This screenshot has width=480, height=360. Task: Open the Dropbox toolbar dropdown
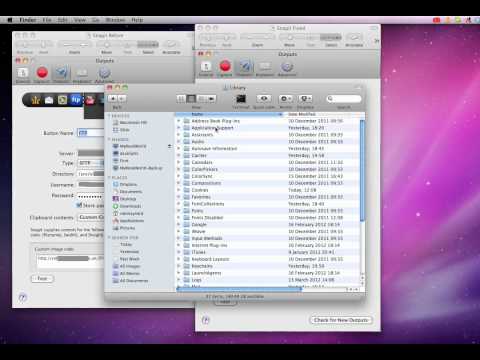305,99
